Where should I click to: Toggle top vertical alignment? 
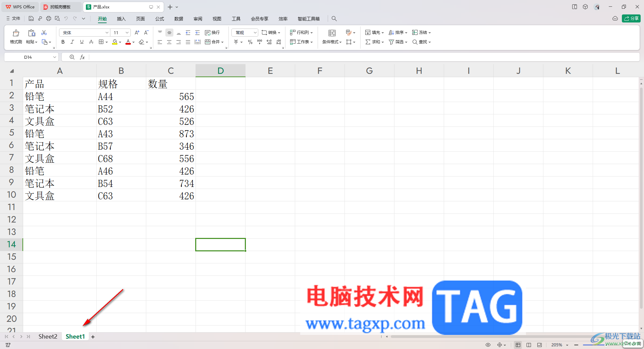(x=160, y=33)
